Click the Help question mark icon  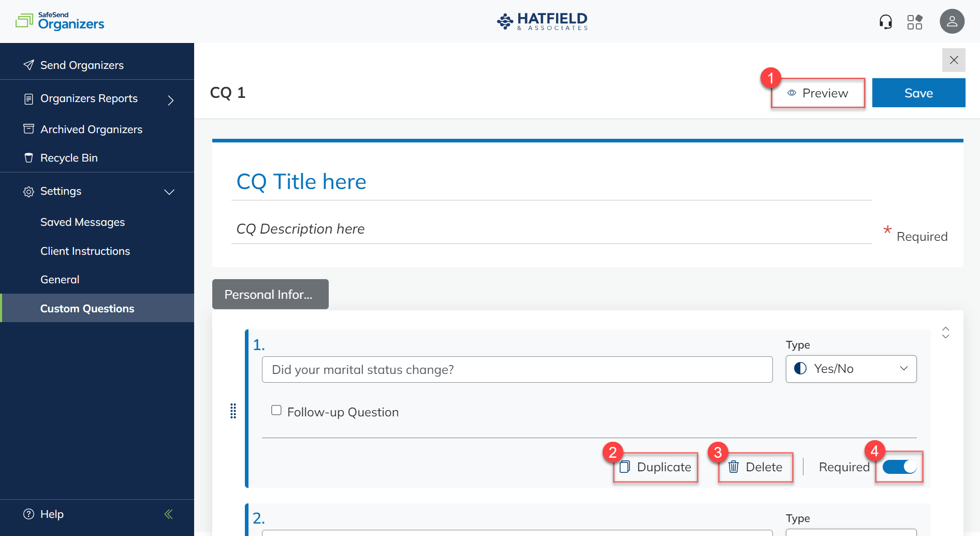(29, 514)
